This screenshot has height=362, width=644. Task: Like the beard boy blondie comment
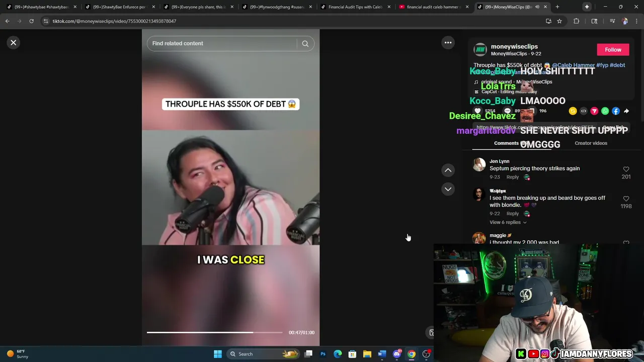pos(626,199)
